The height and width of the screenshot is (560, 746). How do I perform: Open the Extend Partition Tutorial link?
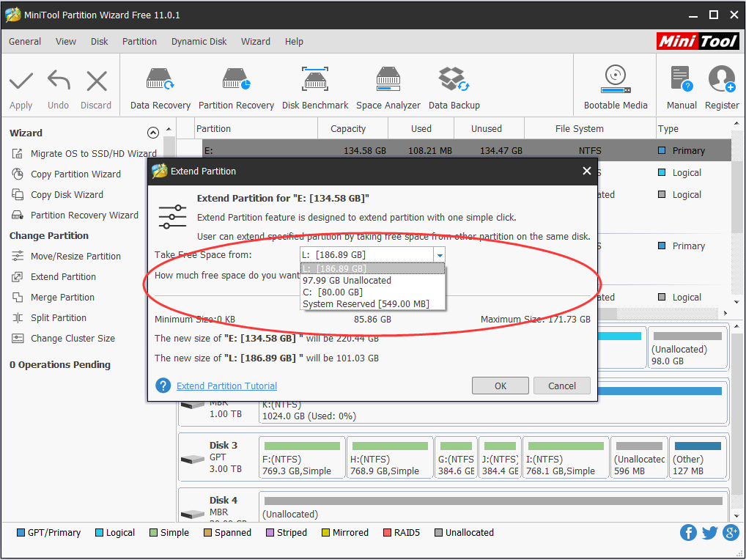pyautogui.click(x=226, y=386)
